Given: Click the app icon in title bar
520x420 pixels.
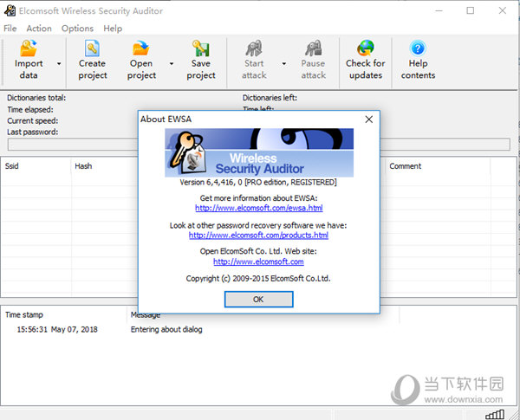Looking at the screenshot, I should tap(10, 10).
